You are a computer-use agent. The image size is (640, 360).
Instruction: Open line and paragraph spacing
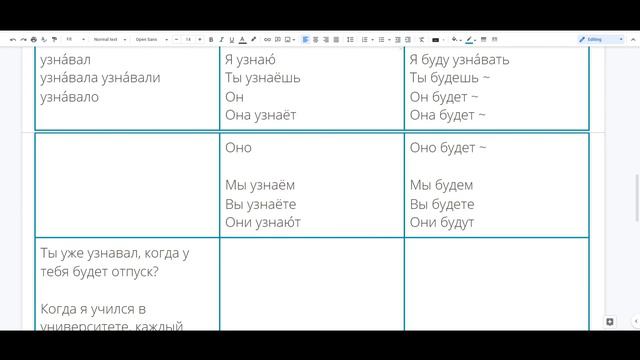(350, 40)
